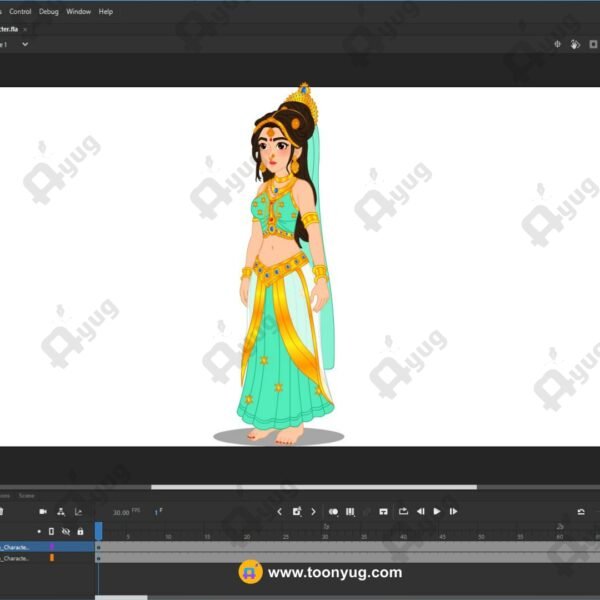Toggle lock all layers padlock icon
Image resolution: width=600 pixels, height=600 pixels.
(80, 532)
